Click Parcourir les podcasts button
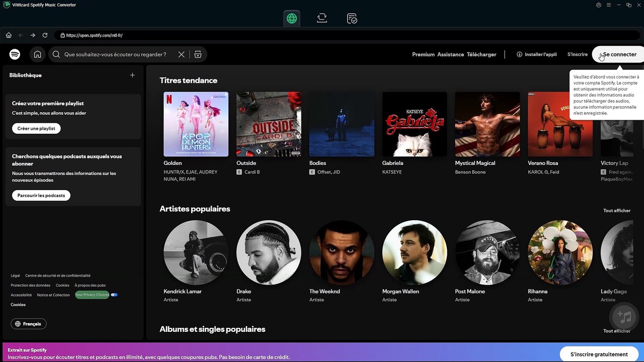Image resolution: width=644 pixels, height=362 pixels. click(x=41, y=195)
